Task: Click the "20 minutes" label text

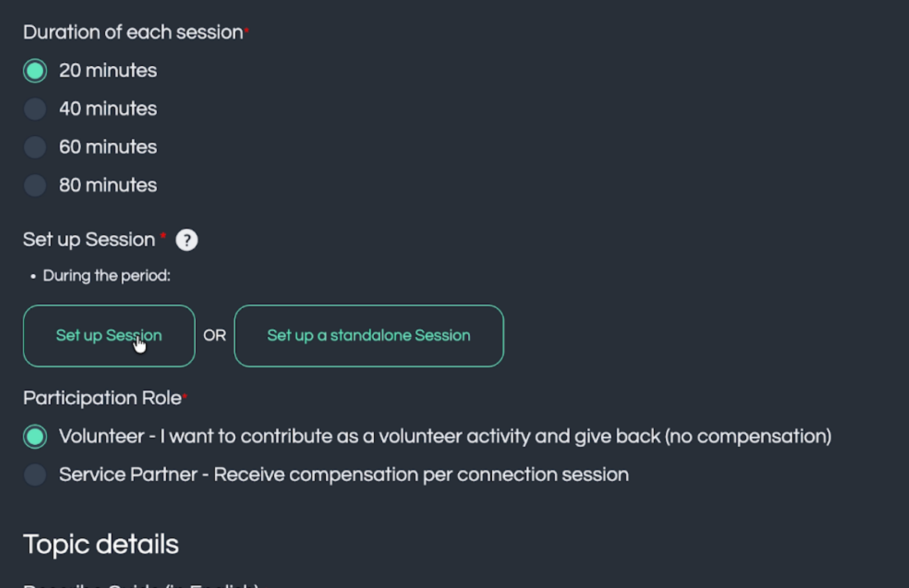Action: pos(108,71)
